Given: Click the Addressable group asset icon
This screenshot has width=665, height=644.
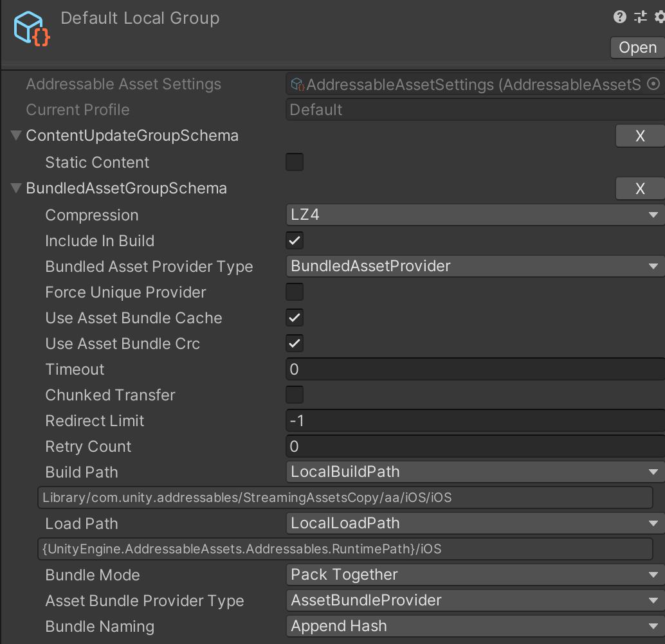Looking at the screenshot, I should (x=32, y=29).
